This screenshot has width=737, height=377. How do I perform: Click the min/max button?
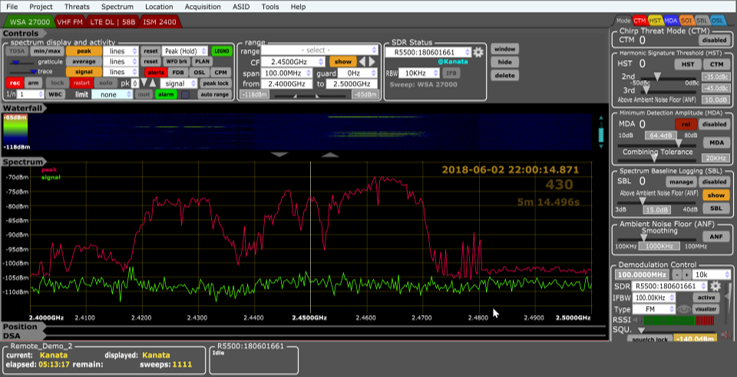point(47,51)
